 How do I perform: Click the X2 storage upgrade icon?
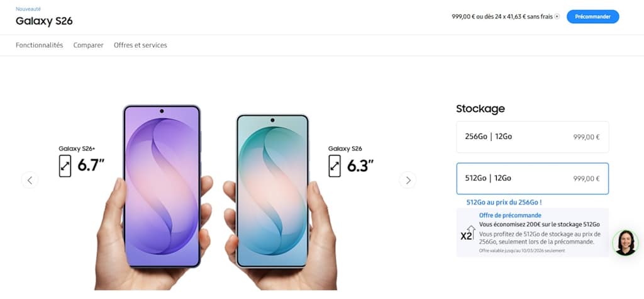tap(467, 233)
